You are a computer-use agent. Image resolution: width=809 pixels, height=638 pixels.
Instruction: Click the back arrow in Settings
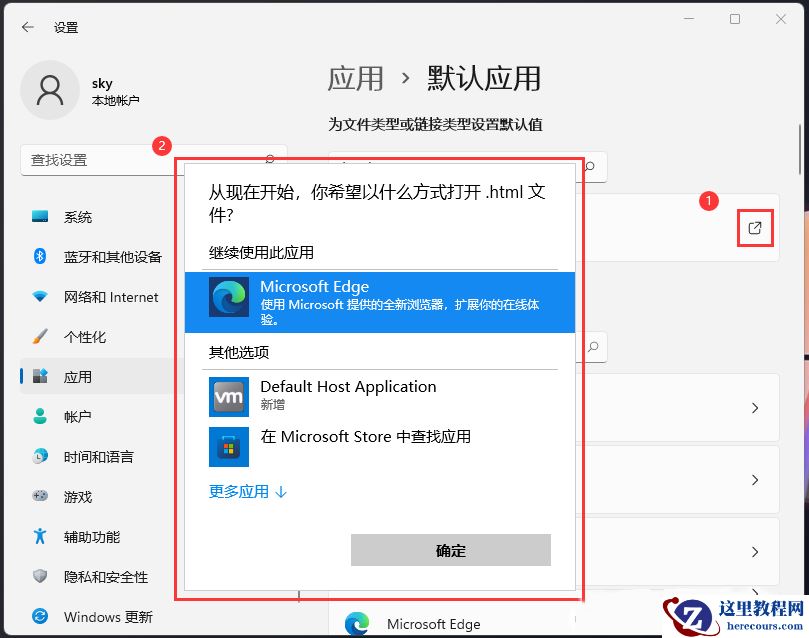click(26, 27)
